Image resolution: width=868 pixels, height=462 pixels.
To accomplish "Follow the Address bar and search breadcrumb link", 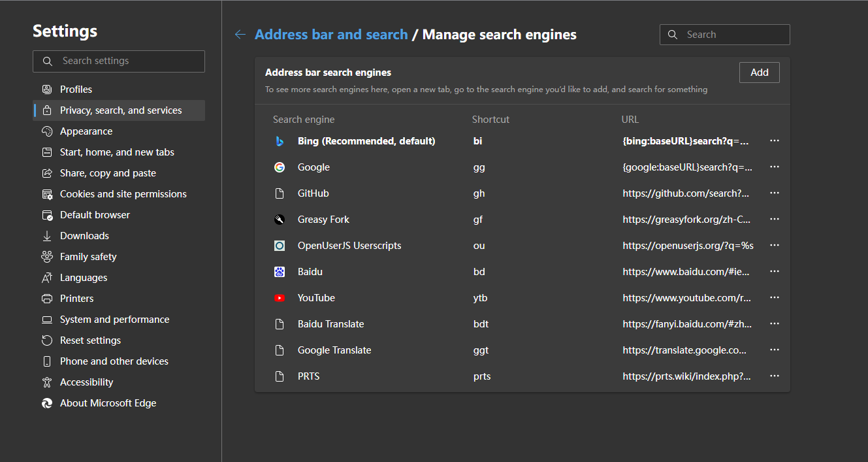I will tap(331, 35).
